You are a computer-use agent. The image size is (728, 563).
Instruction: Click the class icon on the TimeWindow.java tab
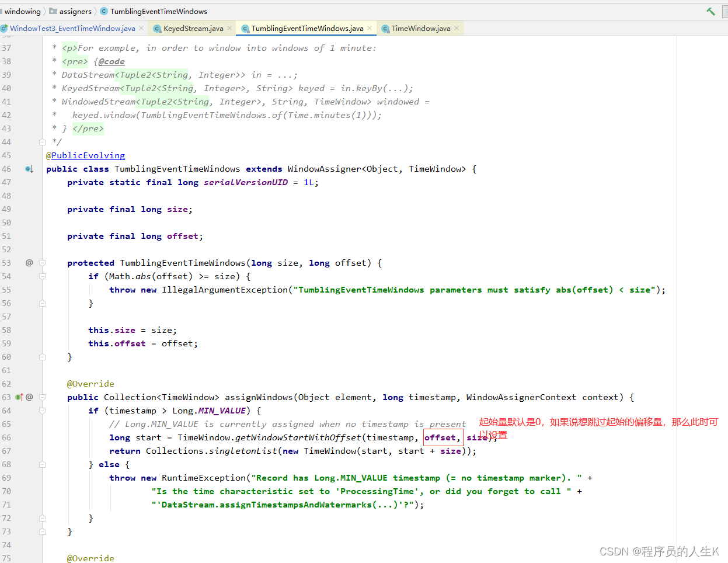385,29
